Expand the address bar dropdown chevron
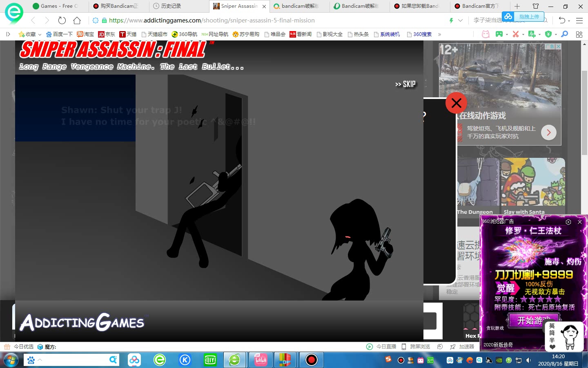Screen dimensions: 588x368 point(461,20)
